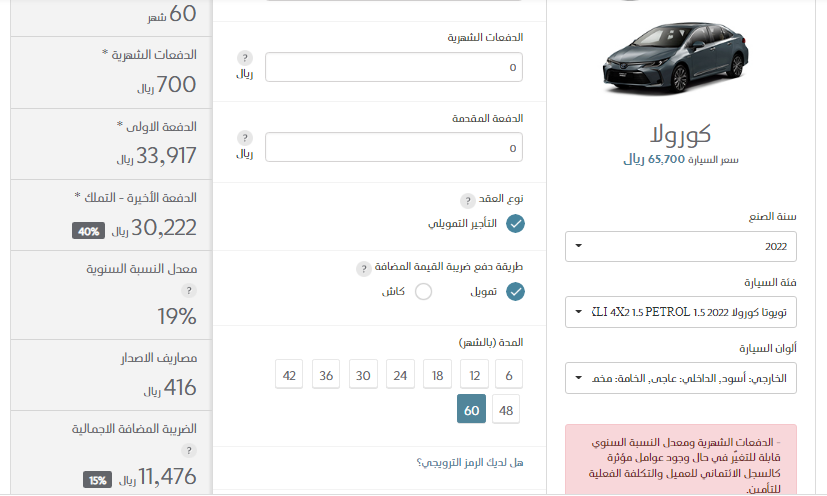
Task: Click the Corolla car image
Action: [x=676, y=57]
